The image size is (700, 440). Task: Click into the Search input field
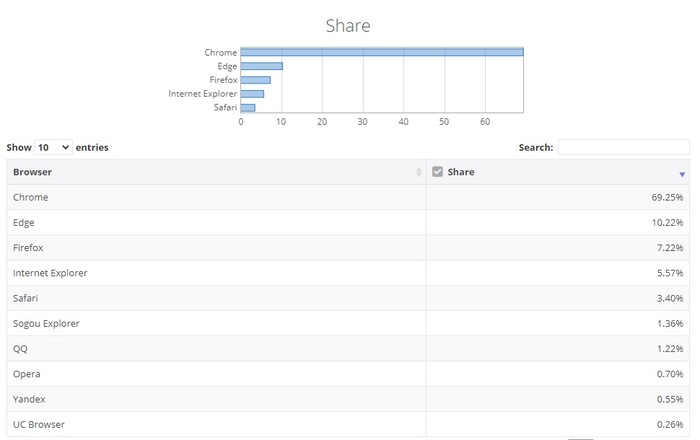(x=622, y=147)
